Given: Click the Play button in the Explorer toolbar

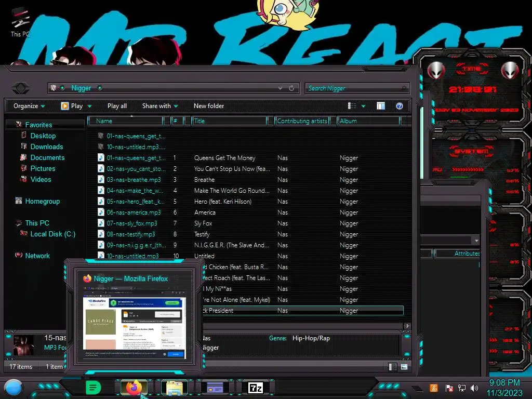Looking at the screenshot, I should (x=72, y=106).
